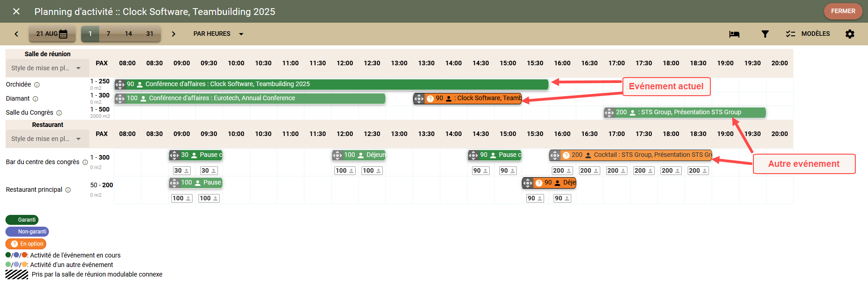Click option question mark on Diamant Clock Software event
Screen dimensions: 868x306
coord(430,99)
